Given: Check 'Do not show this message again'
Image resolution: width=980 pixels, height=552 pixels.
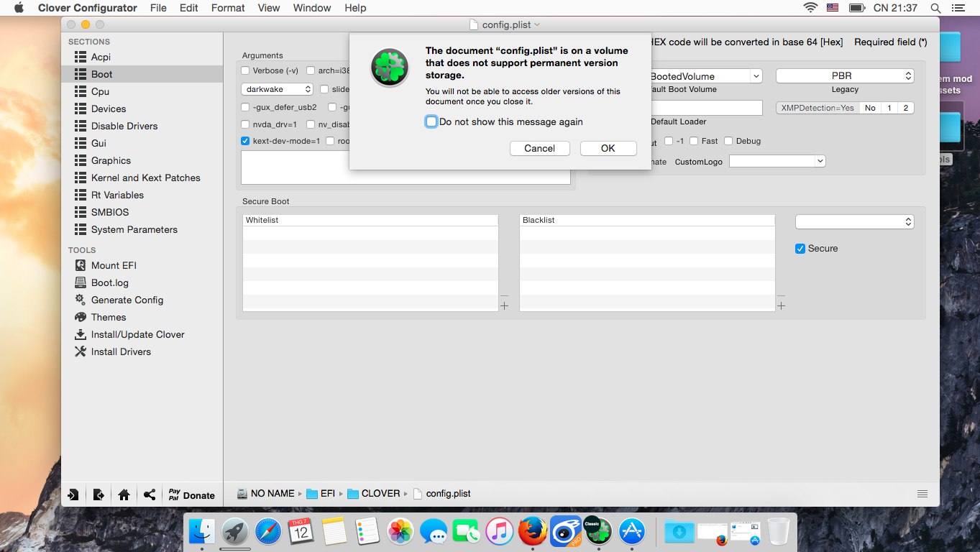Looking at the screenshot, I should (x=431, y=121).
